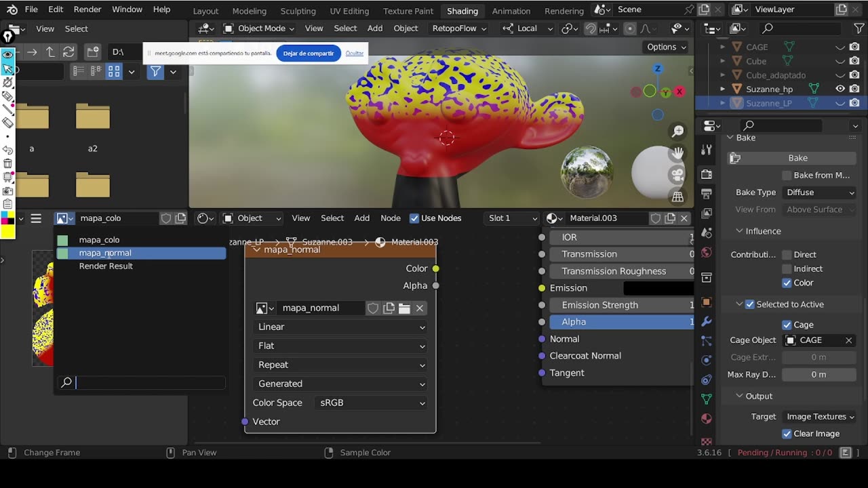Open the mapa_normal image folder icon
Viewport: 868px width, 488px height.
(404, 308)
